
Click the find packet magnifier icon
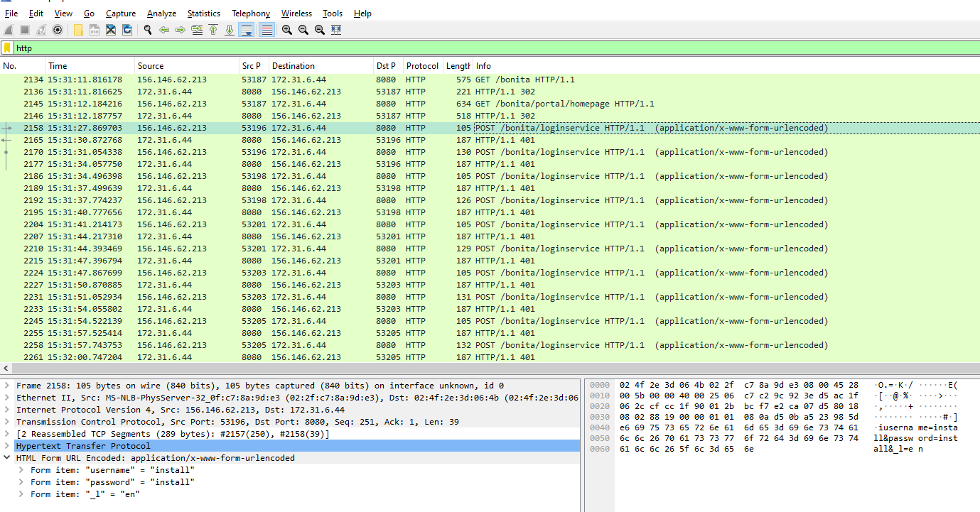(x=148, y=30)
